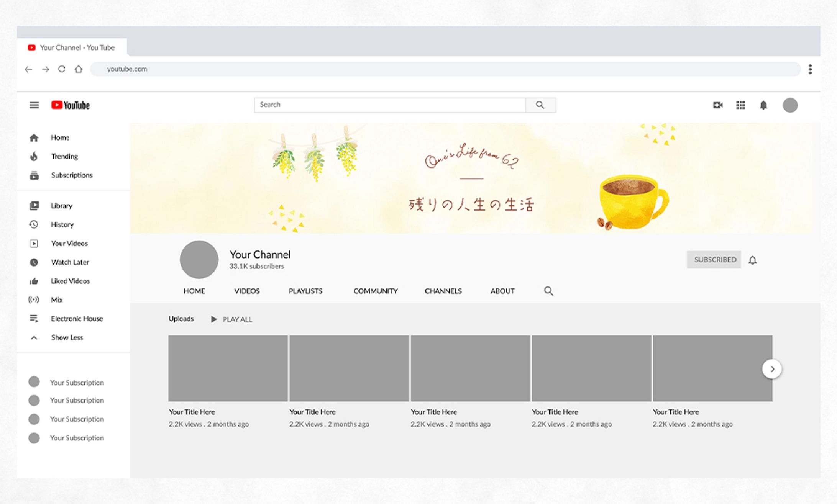
Task: Toggle subscription status via SUBSCRIBED button
Action: coord(714,260)
